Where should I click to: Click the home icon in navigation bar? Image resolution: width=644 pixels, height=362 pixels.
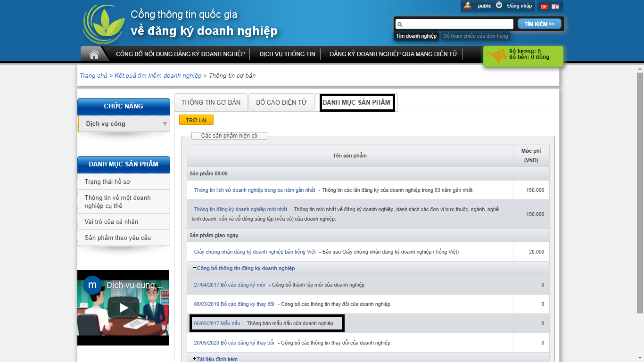pyautogui.click(x=94, y=54)
